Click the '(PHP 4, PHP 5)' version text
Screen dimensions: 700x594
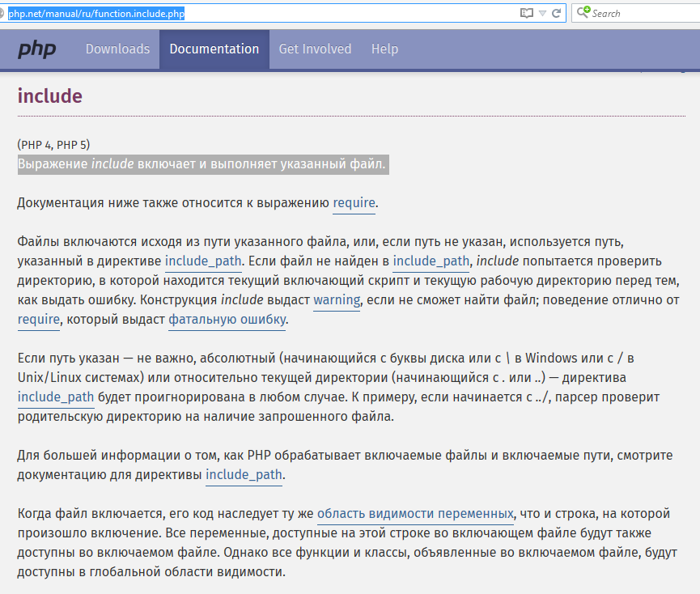pyautogui.click(x=53, y=145)
